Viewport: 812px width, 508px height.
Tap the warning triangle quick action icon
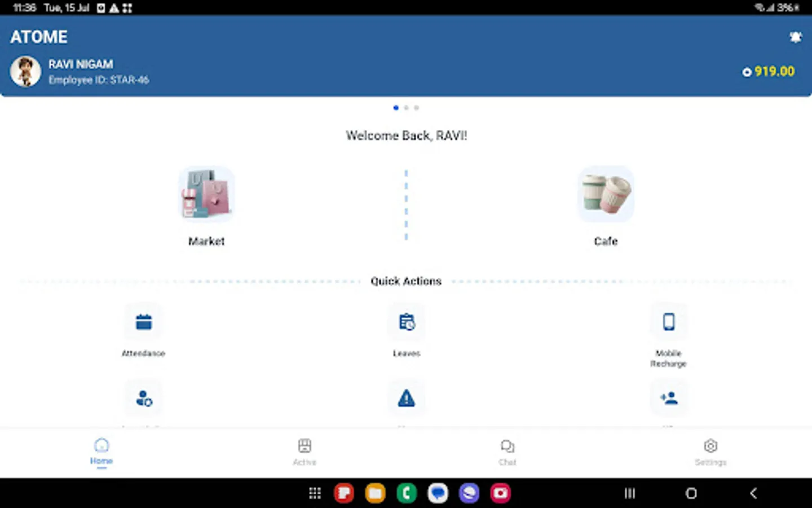(406, 398)
